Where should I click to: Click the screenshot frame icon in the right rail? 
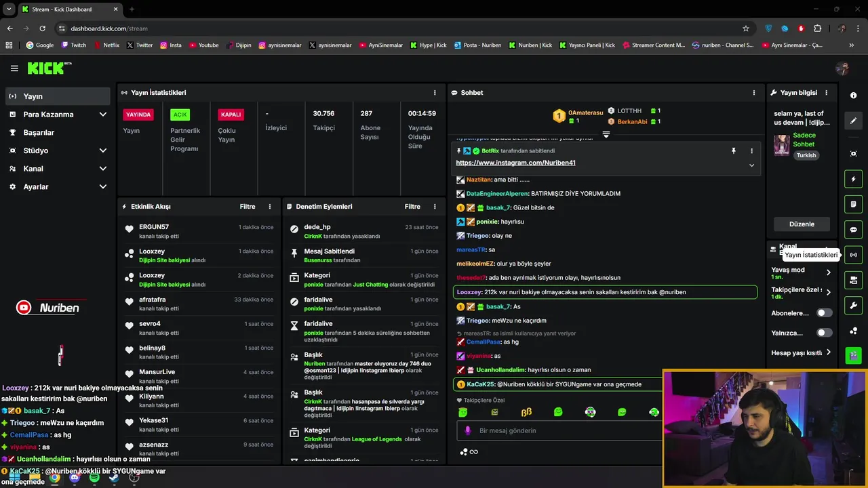point(853,154)
